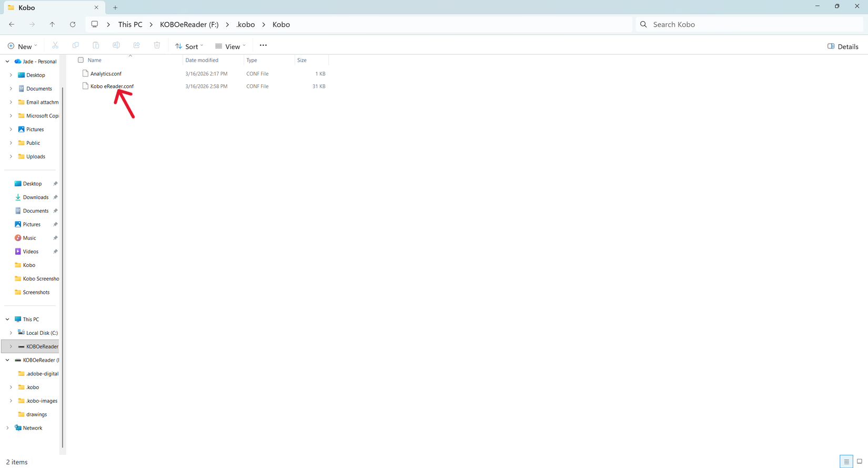Sort by the Date modified column header
868x468 pixels.
click(202, 60)
